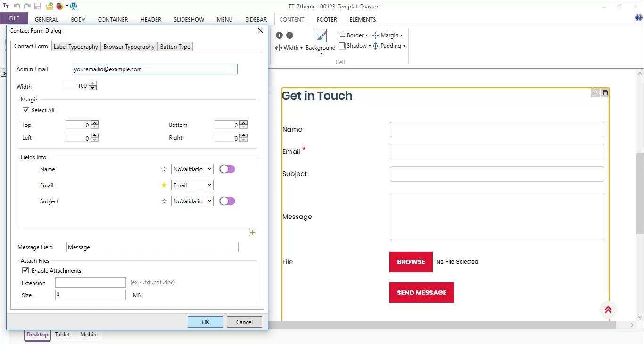Open the FOOTER ribbon tab
This screenshot has width=644, height=344.
(327, 19)
